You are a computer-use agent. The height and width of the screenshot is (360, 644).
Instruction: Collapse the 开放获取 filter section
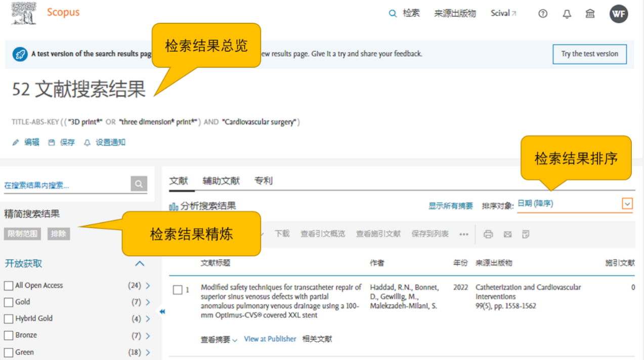[x=140, y=264]
